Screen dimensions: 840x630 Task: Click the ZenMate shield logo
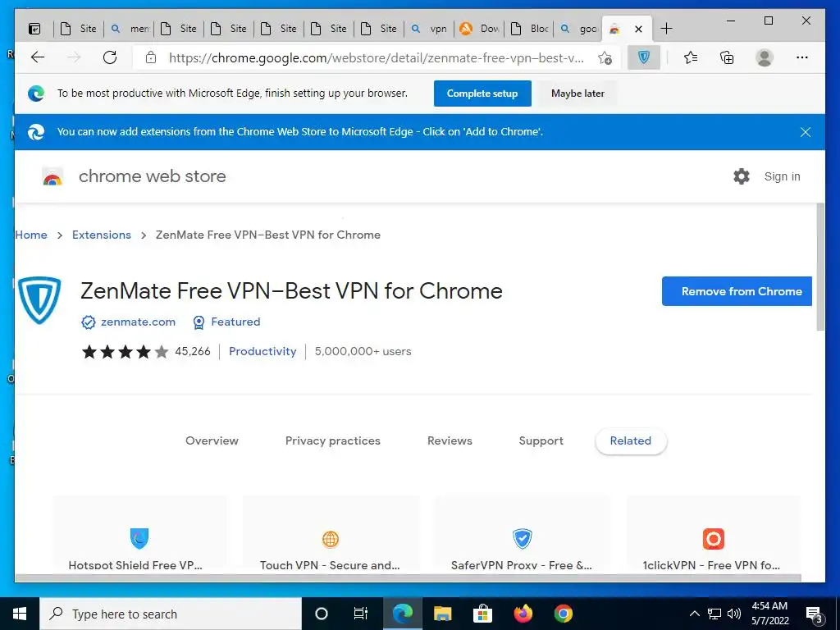pyautogui.click(x=39, y=300)
